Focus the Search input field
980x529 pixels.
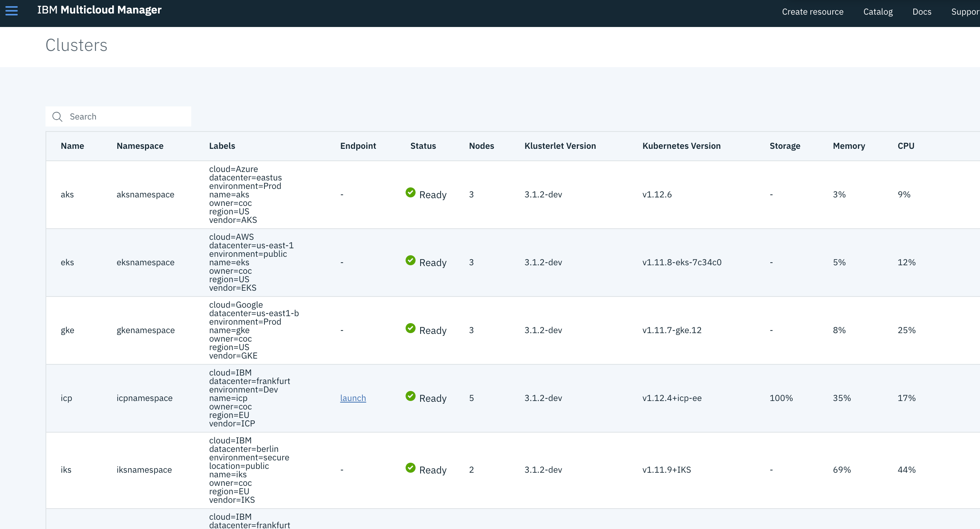[x=127, y=116]
